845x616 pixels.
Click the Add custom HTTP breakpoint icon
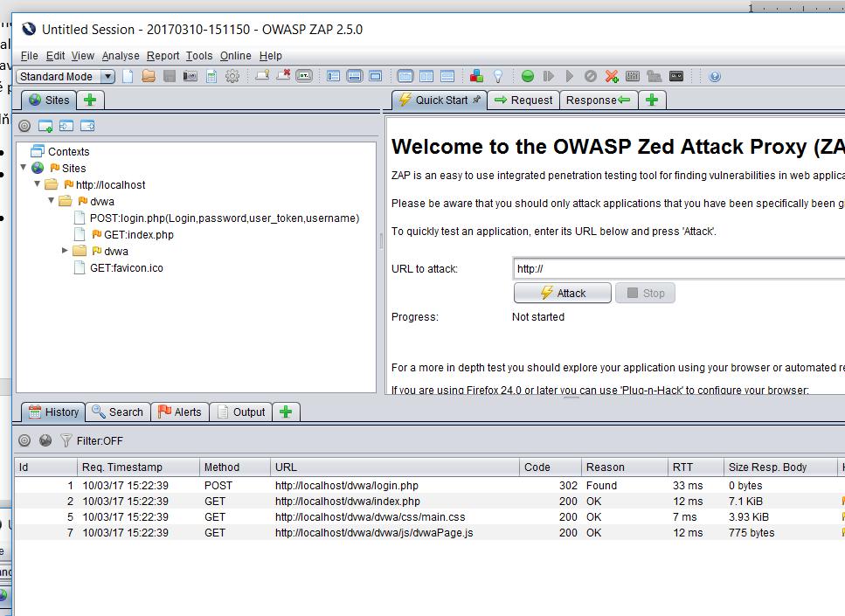coord(612,76)
